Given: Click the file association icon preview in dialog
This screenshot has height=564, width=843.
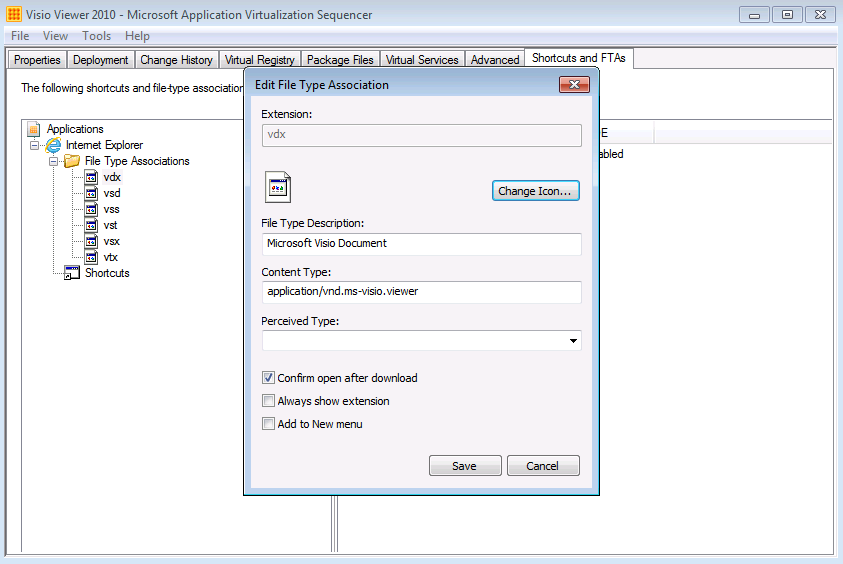Looking at the screenshot, I should coord(278,187).
